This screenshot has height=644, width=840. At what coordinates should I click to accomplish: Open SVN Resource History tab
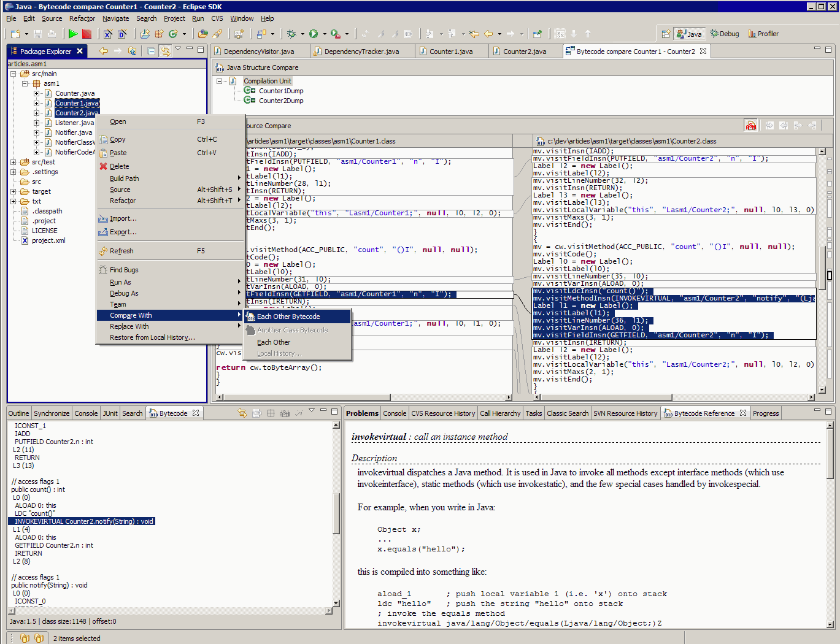tap(625, 413)
